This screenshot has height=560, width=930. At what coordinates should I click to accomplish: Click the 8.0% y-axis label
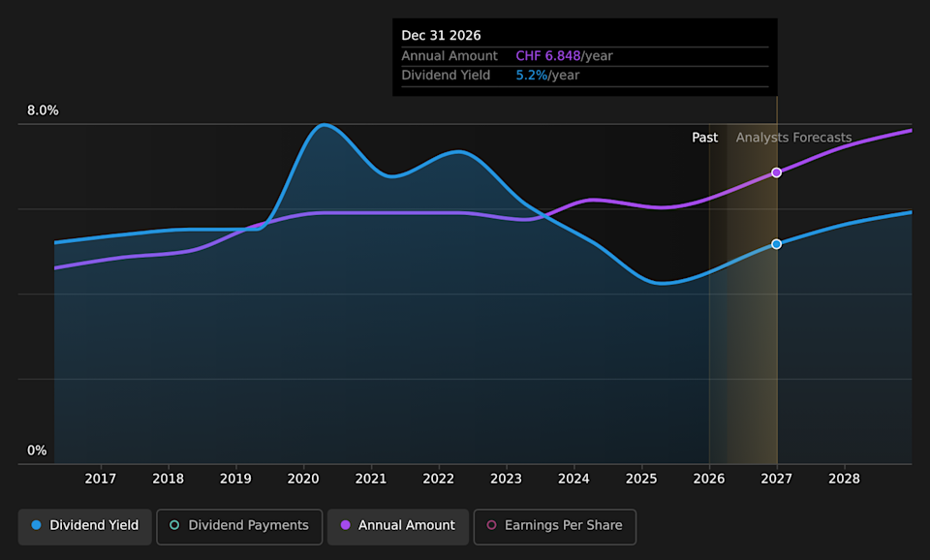(x=43, y=110)
